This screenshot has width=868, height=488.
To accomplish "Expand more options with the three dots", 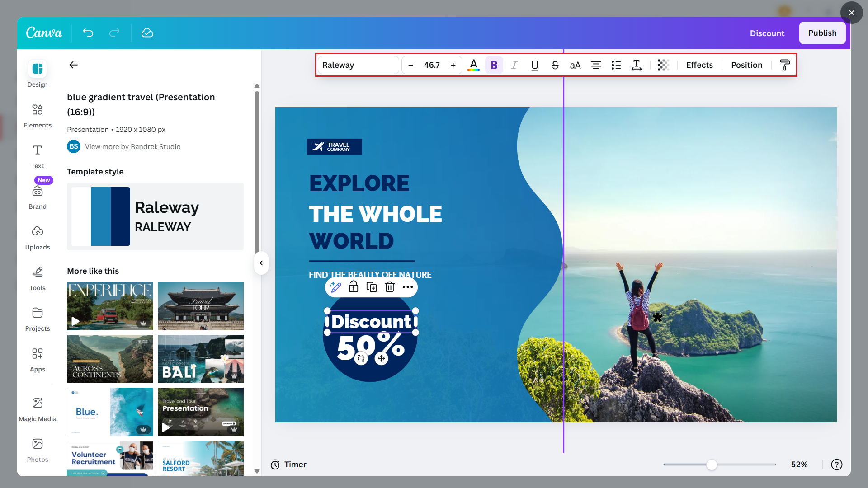I will coord(408,286).
